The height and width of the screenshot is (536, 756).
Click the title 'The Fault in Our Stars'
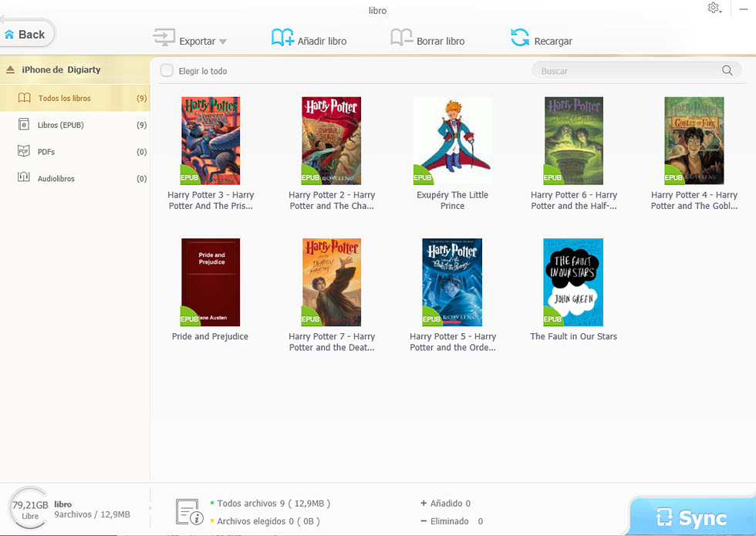click(x=574, y=336)
